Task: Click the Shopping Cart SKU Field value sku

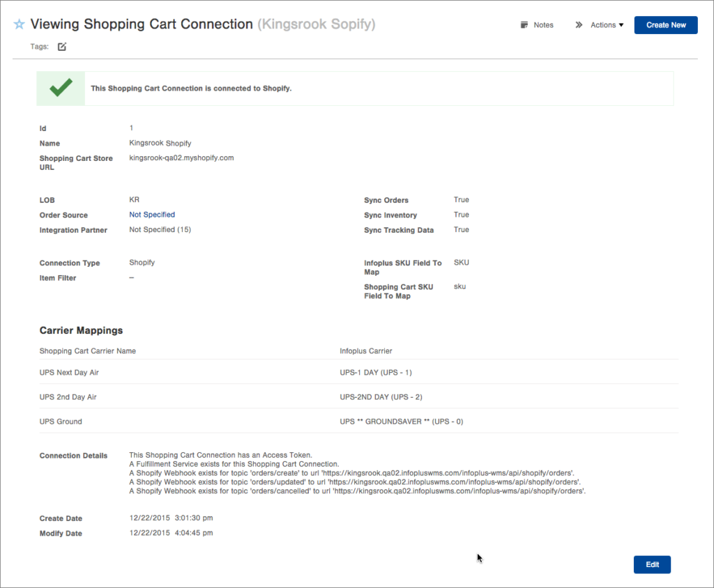Action: [x=459, y=287]
